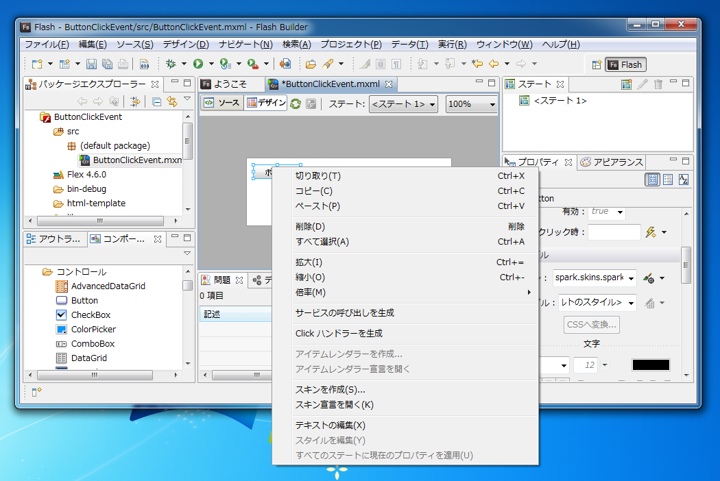Expand the 倍率(M) submenu
This screenshot has height=481, width=720.
tap(415, 292)
